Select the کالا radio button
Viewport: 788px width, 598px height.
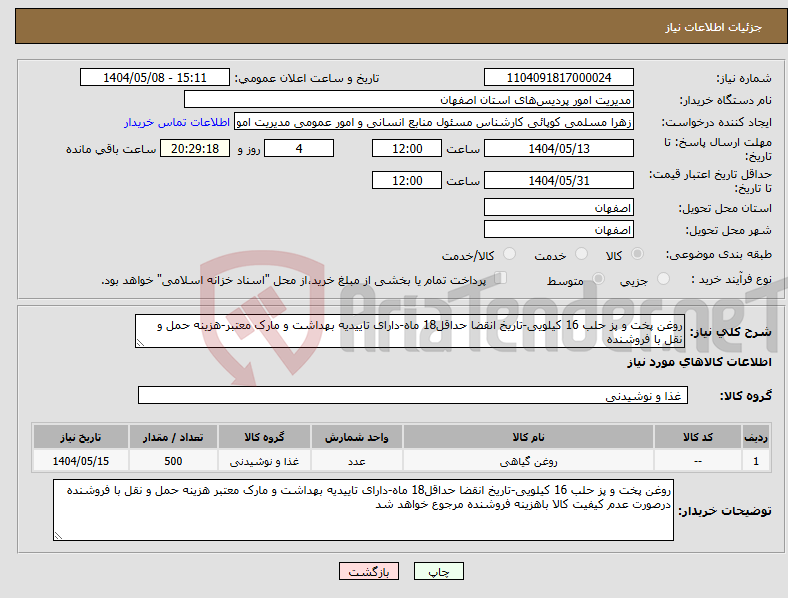pos(637,254)
